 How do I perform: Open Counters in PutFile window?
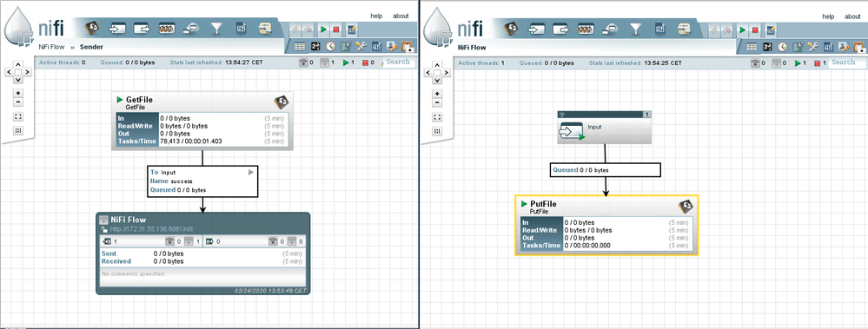[767, 47]
